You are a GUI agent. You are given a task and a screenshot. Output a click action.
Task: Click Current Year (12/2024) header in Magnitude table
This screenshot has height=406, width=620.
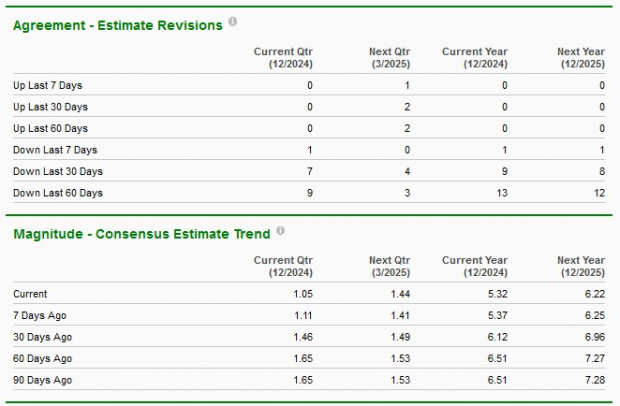point(474,266)
